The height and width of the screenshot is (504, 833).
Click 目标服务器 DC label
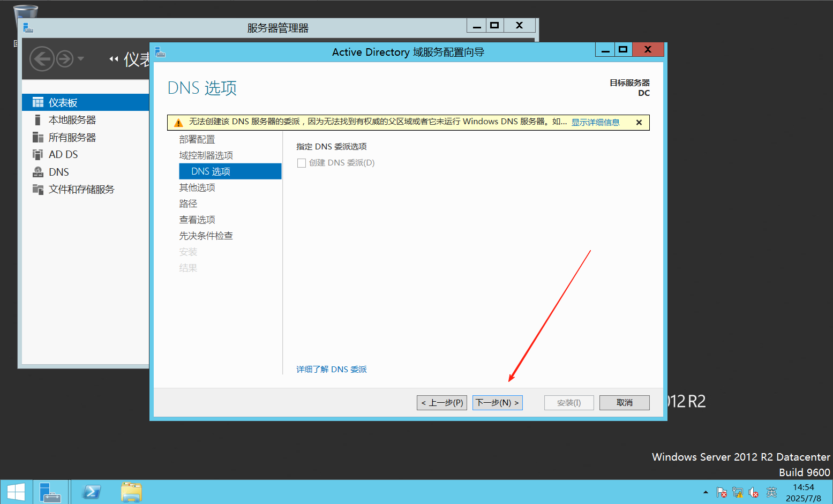click(629, 88)
